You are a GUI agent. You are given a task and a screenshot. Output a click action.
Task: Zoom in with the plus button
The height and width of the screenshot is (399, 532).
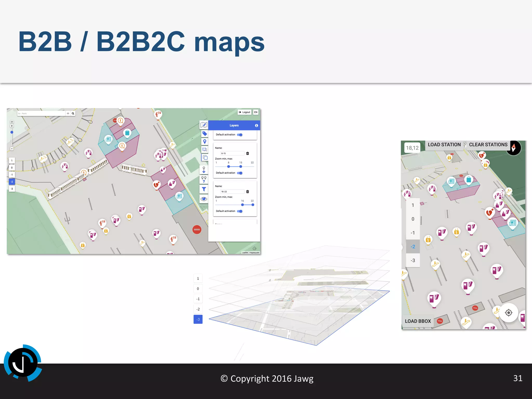point(12,126)
